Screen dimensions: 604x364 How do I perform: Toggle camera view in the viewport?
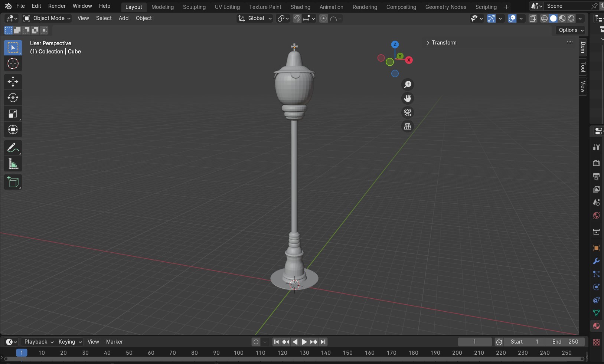pyautogui.click(x=408, y=112)
